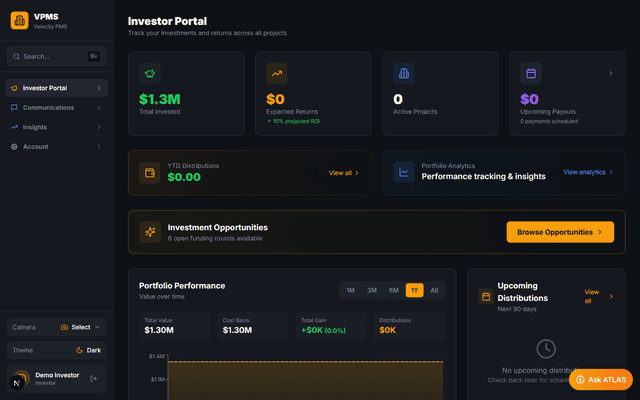
Task: Click the Distributions $0K stat
Action: click(409, 327)
